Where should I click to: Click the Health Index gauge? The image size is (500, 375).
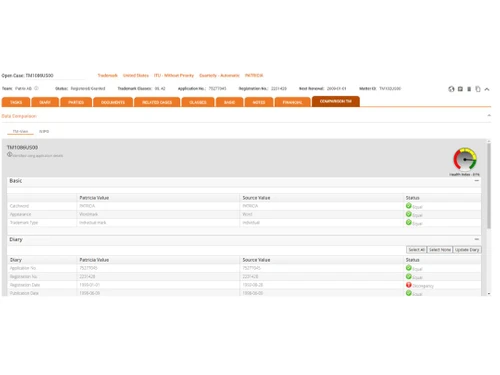click(465, 159)
